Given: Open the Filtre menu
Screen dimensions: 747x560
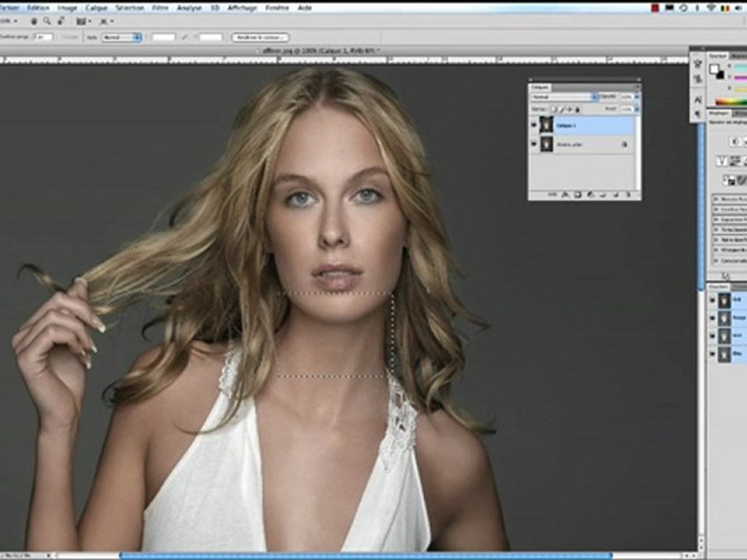Looking at the screenshot, I should pos(160,8).
